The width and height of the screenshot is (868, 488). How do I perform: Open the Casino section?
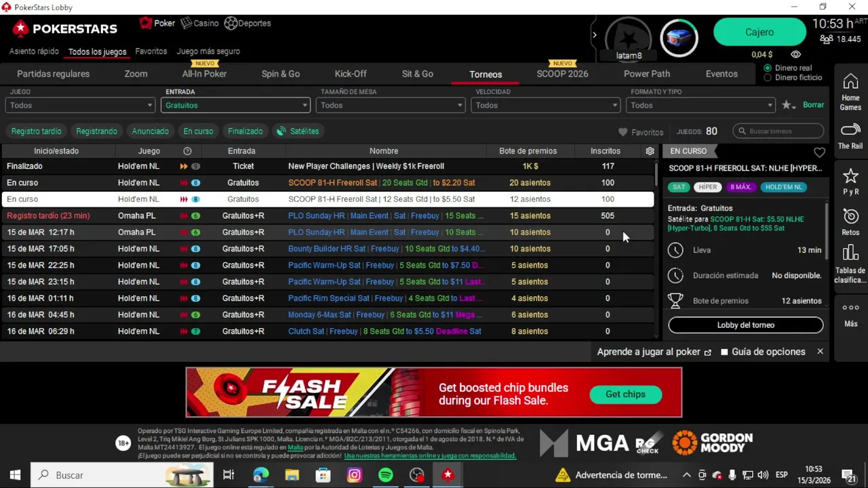tap(199, 23)
